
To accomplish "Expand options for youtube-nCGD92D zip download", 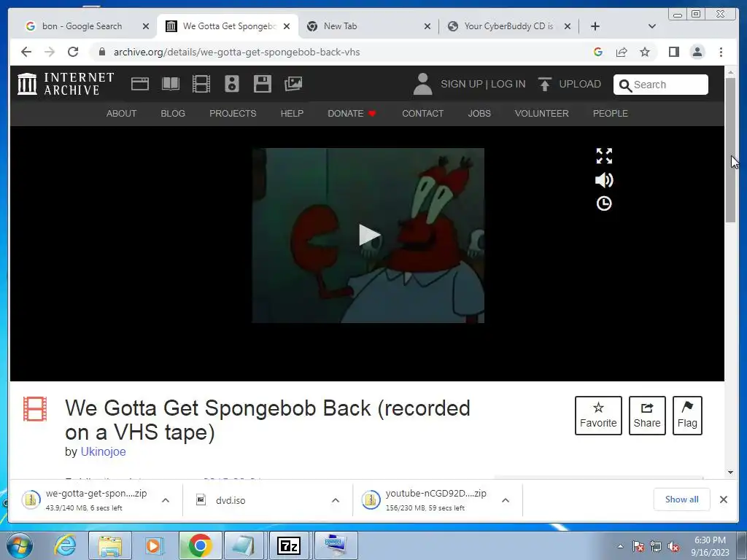I will click(506, 500).
